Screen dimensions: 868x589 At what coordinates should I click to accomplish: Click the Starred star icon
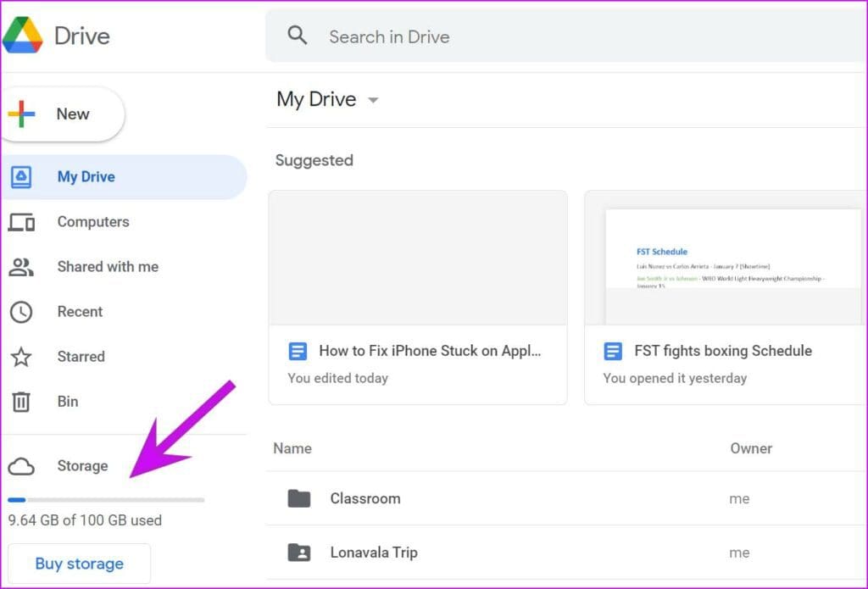click(21, 357)
